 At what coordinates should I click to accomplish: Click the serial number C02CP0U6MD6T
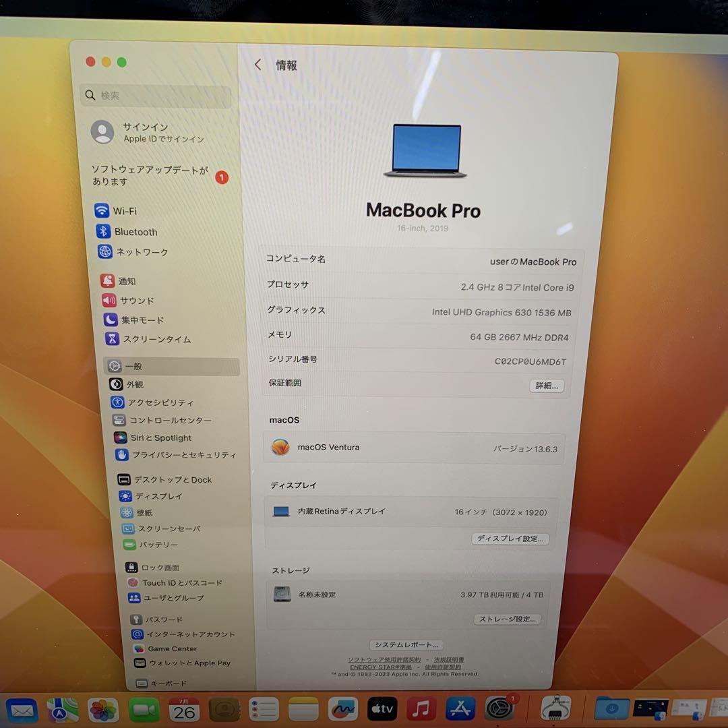pyautogui.click(x=530, y=362)
